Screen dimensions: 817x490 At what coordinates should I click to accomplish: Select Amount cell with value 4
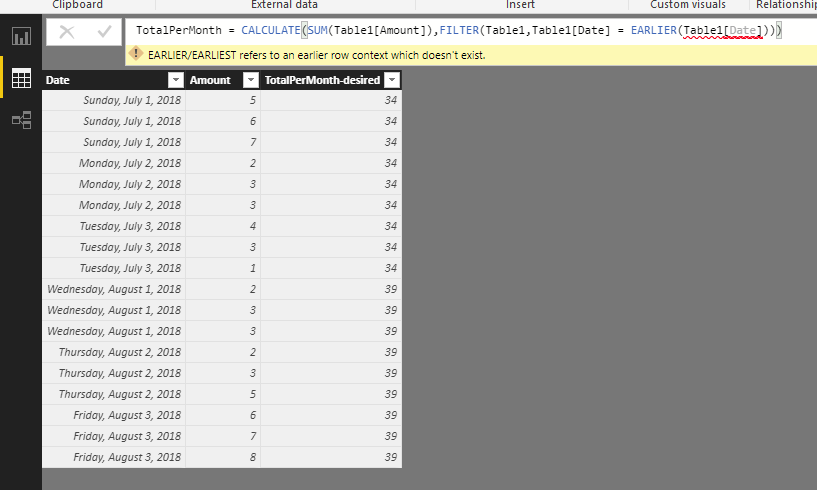click(223, 226)
